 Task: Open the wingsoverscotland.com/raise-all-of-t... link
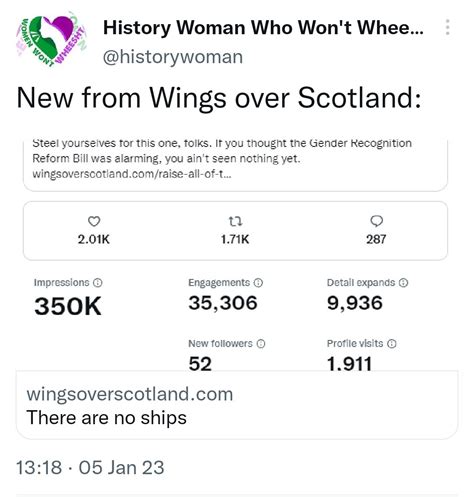click(x=132, y=174)
